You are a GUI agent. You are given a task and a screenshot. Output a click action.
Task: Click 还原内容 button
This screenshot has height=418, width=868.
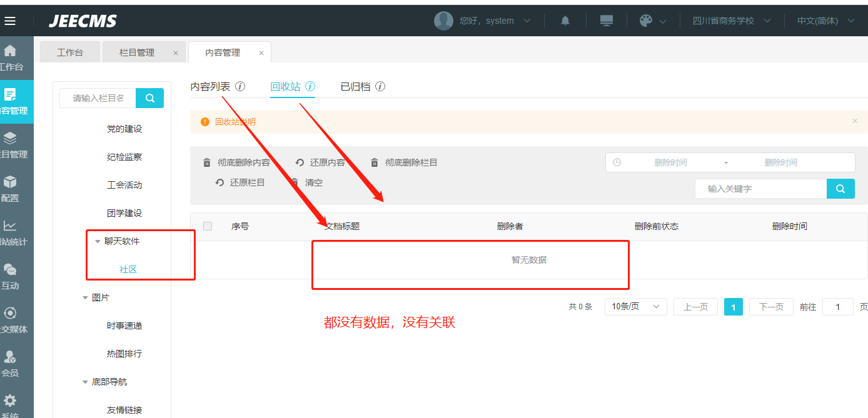[x=320, y=162]
